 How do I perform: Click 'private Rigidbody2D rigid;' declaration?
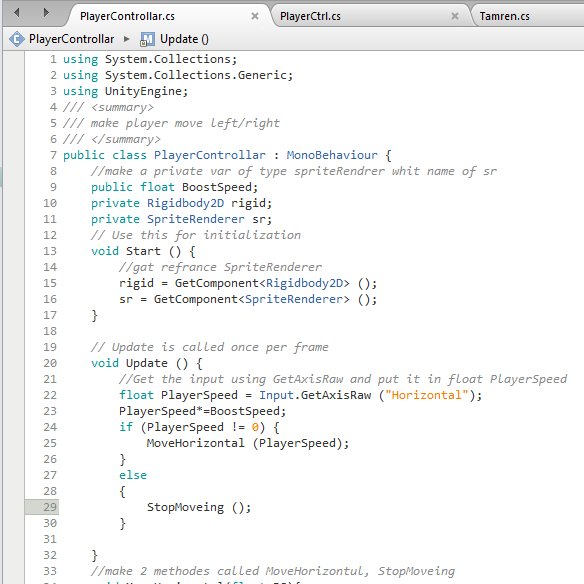pos(181,203)
